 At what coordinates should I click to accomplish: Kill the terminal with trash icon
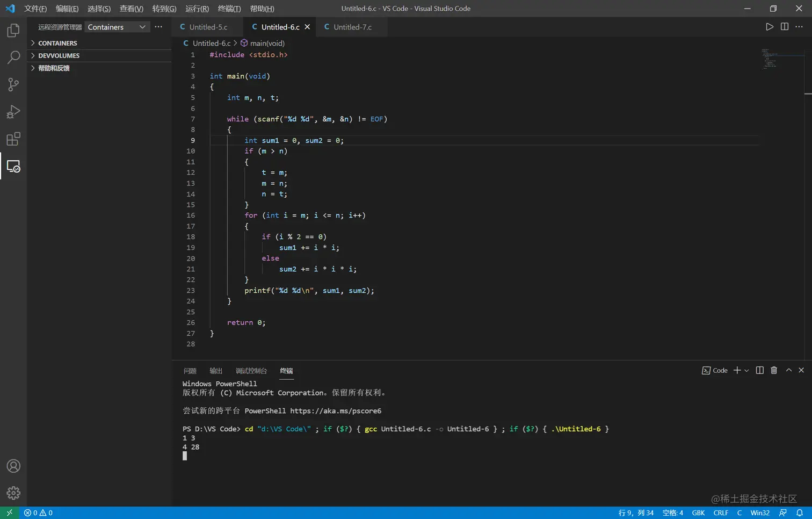(774, 370)
